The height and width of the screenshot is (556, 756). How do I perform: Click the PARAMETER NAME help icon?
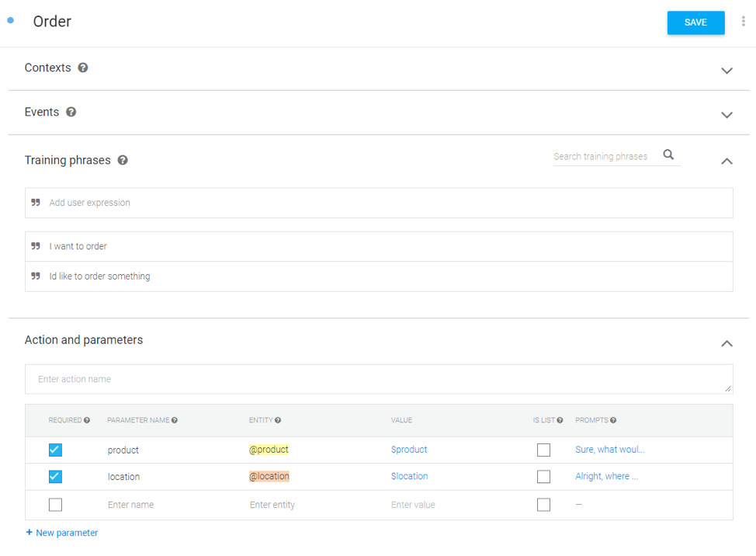(175, 421)
